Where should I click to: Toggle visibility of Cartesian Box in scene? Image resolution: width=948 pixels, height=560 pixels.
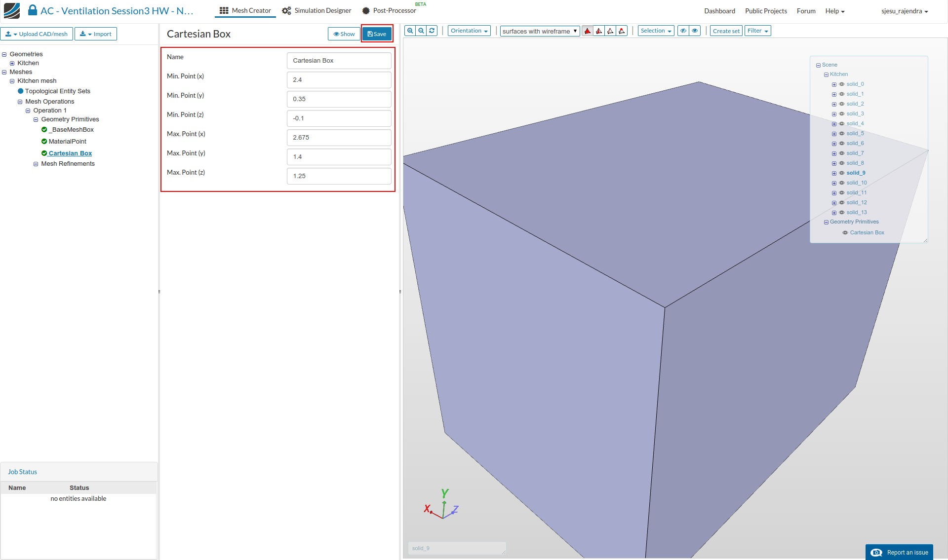pyautogui.click(x=845, y=232)
